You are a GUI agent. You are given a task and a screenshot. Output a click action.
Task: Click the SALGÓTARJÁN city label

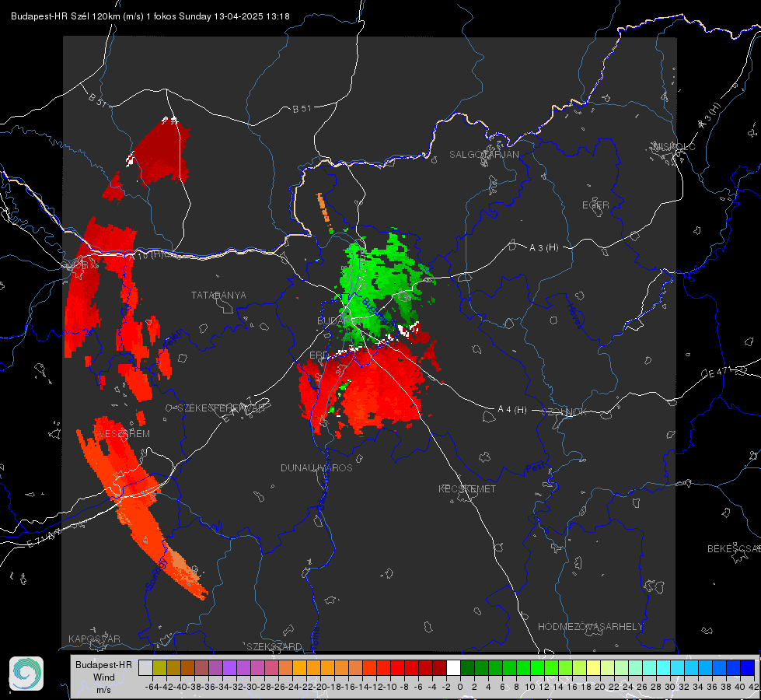[x=483, y=155]
